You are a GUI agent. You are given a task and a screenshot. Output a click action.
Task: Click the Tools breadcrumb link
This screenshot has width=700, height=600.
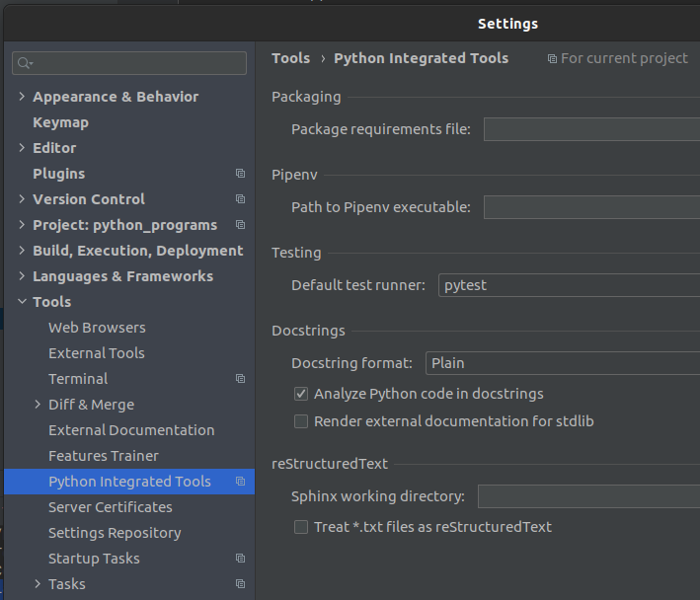click(x=290, y=58)
